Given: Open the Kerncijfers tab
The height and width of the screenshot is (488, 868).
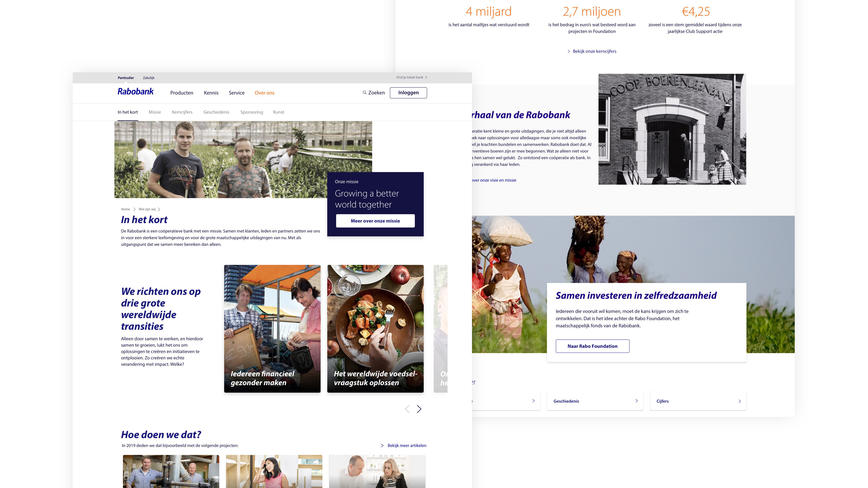Looking at the screenshot, I should click(x=182, y=112).
